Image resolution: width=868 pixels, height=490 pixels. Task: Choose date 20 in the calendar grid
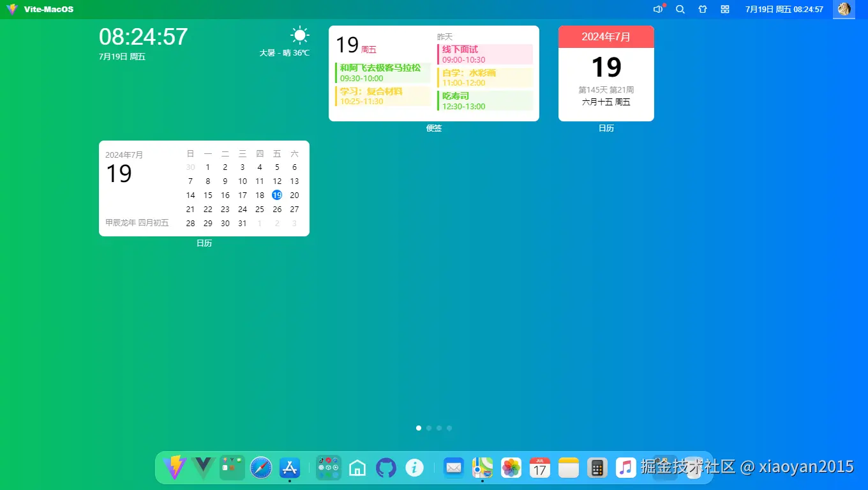294,195
